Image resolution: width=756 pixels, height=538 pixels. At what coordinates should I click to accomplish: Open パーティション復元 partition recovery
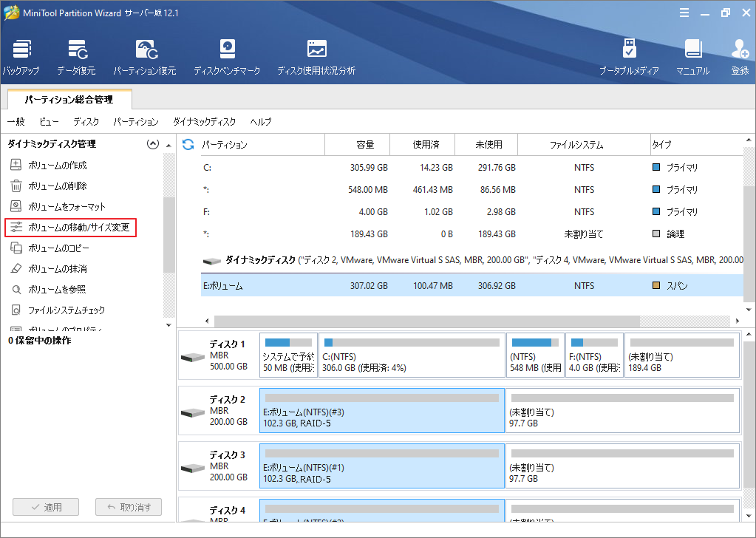point(145,57)
